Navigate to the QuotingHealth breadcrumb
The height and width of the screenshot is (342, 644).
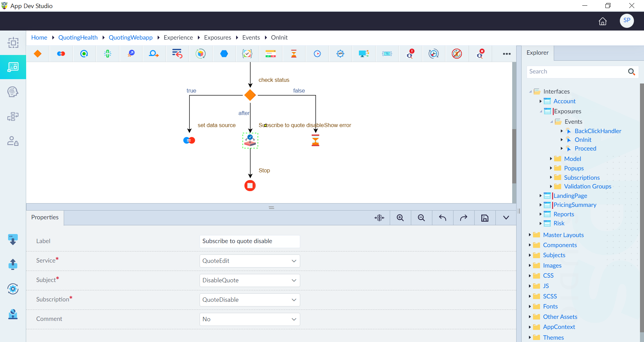tap(78, 38)
